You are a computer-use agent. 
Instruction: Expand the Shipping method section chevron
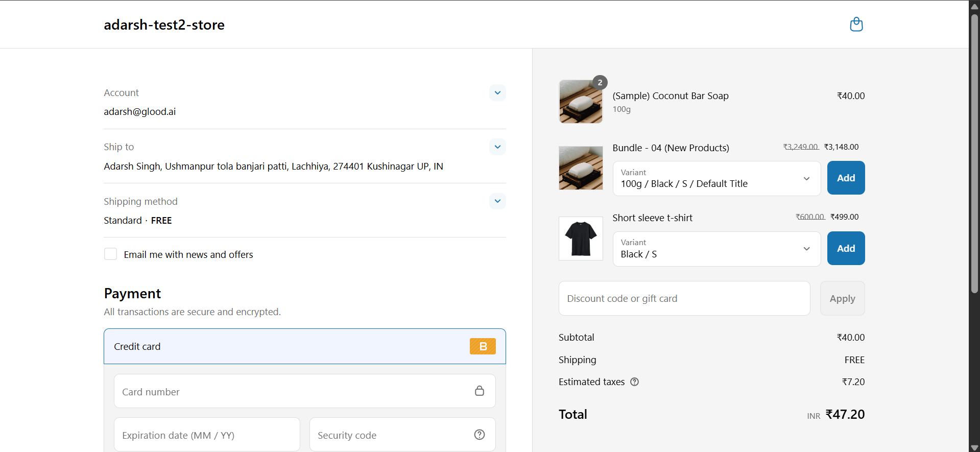click(x=497, y=201)
